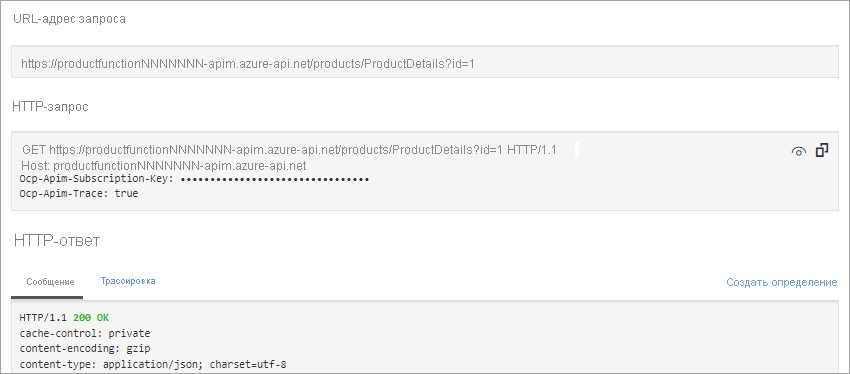This screenshot has width=850, height=374.
Task: Click the masked subscription key dots
Action: 275,179
